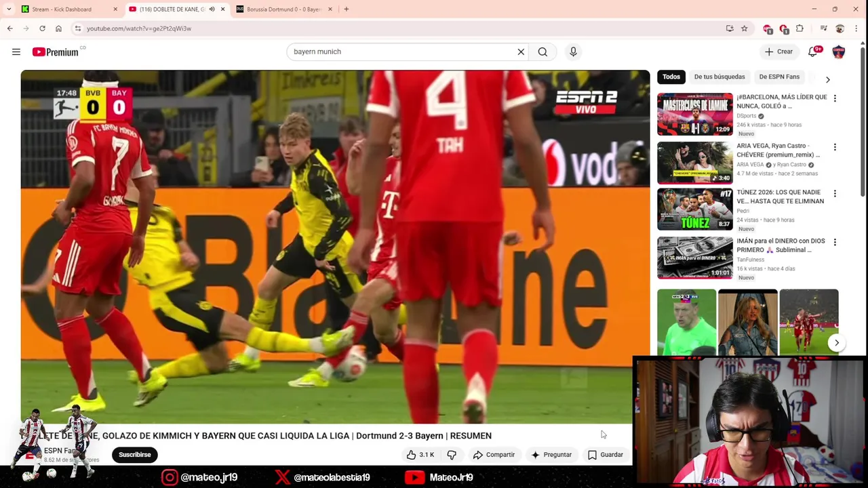Open YouTube notifications bell
The image size is (868, 488).
tap(813, 52)
